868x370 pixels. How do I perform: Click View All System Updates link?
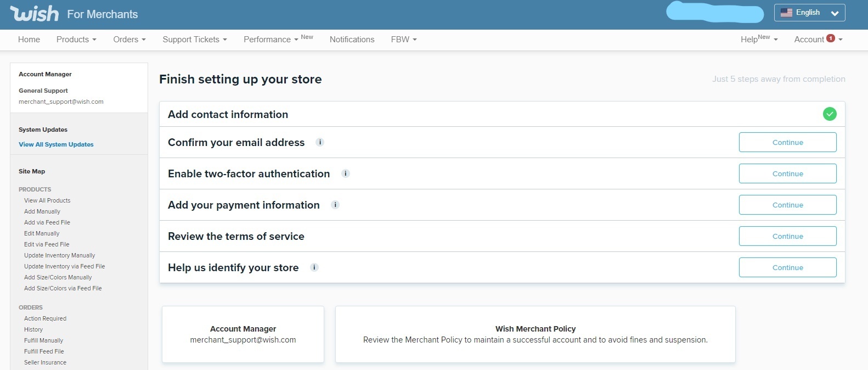pos(56,144)
